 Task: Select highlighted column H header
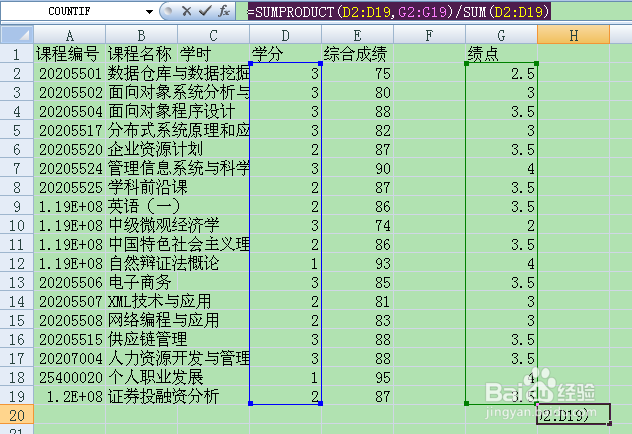(x=574, y=35)
